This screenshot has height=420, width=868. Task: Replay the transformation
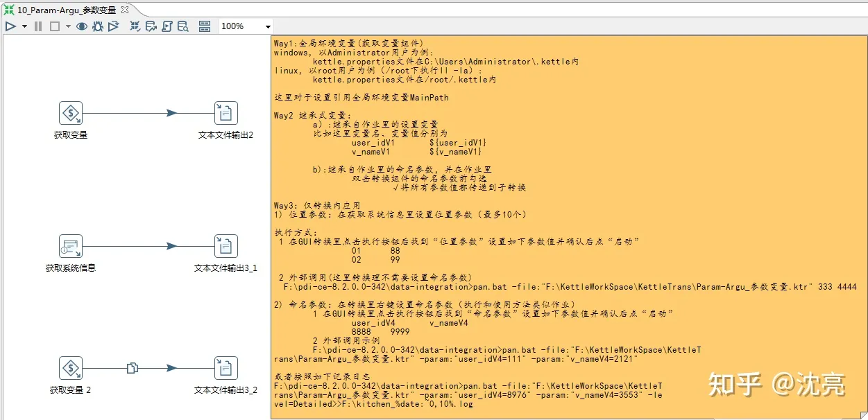[114, 26]
